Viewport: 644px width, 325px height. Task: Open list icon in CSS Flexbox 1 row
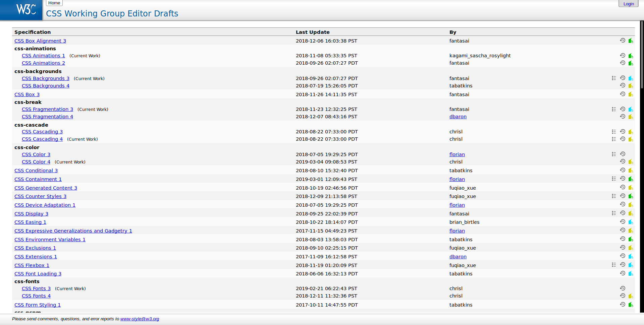614,265
